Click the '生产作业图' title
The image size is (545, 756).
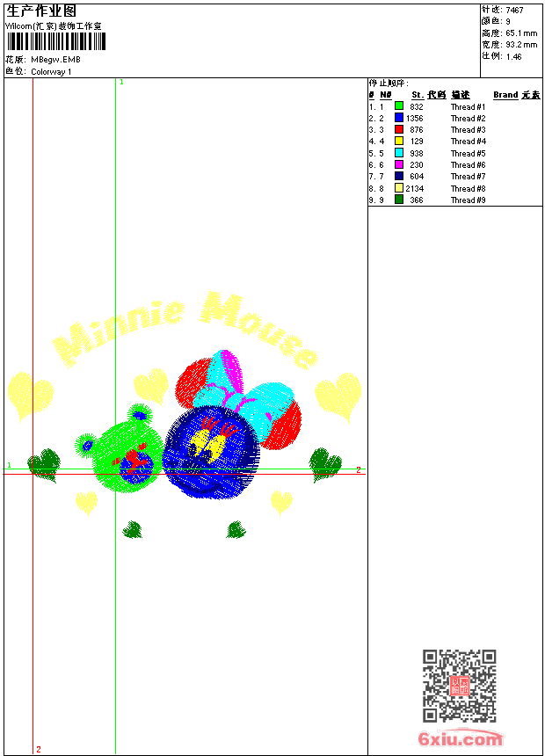[x=41, y=11]
